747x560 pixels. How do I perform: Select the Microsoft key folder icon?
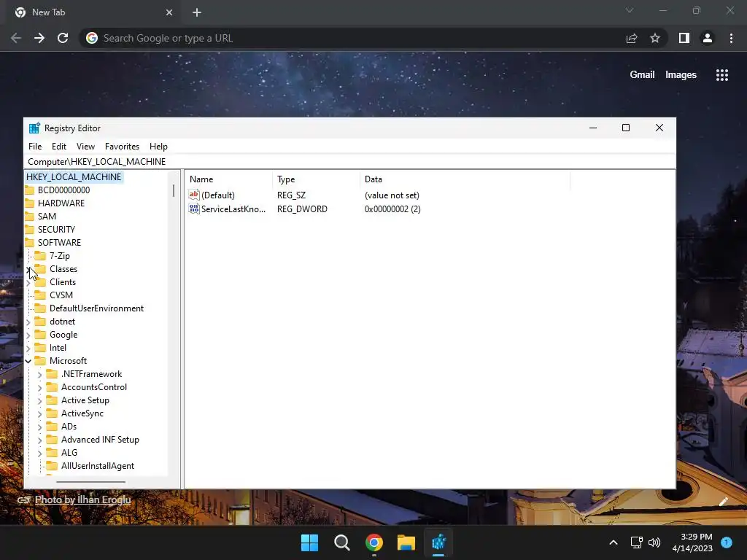(x=41, y=361)
